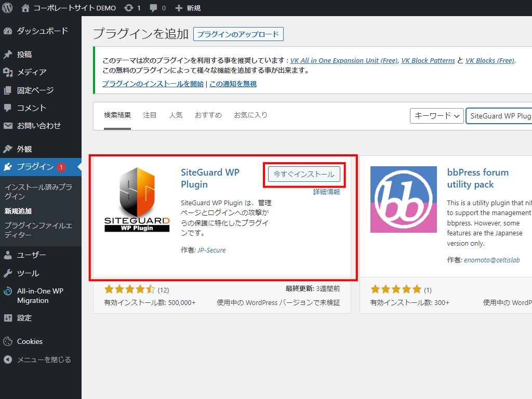The width and height of the screenshot is (532, 399).
Task: Open メディア in the sidebar
Action: [31, 72]
